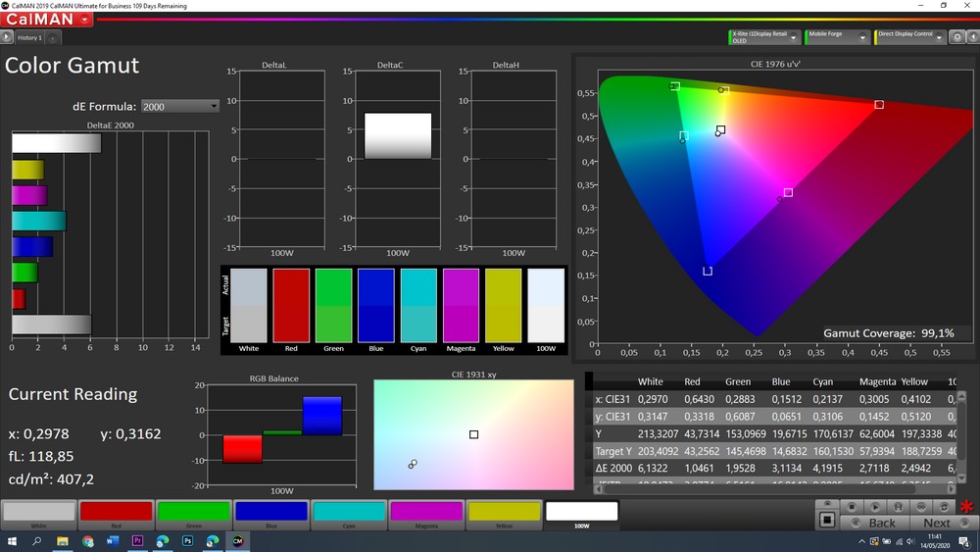Expand the Mobile Forge pattern source dropdown
Image resolution: width=980 pixels, height=552 pixels.
pyautogui.click(x=862, y=37)
